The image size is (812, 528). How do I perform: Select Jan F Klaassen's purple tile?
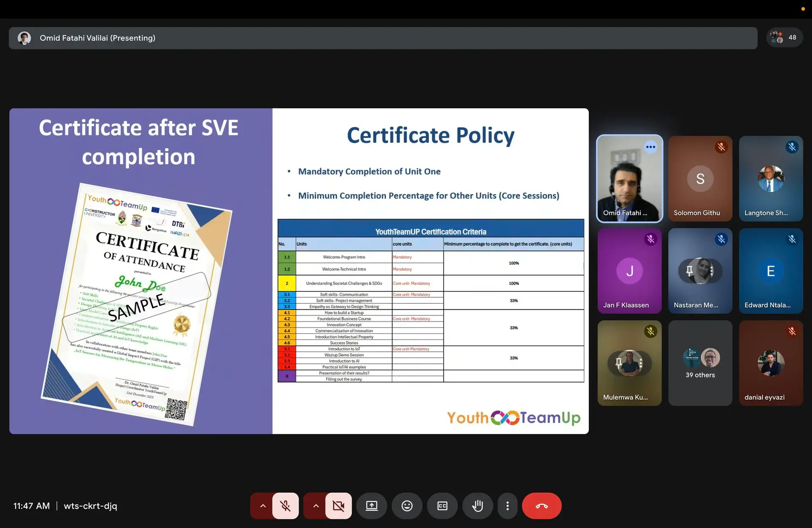629,271
